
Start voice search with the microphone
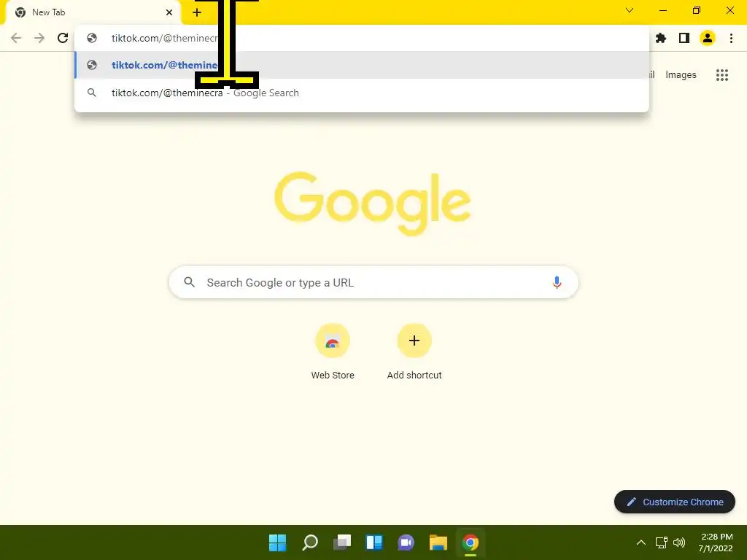pyautogui.click(x=557, y=282)
